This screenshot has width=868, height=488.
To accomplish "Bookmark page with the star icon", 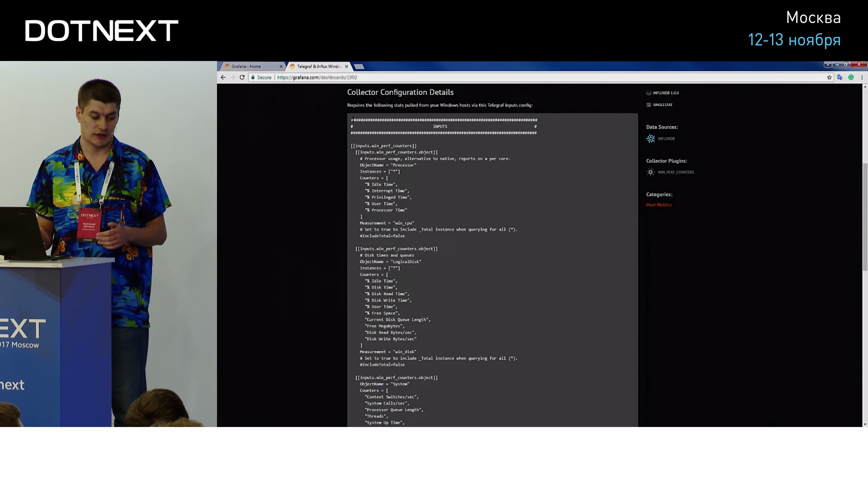I will 829,77.
